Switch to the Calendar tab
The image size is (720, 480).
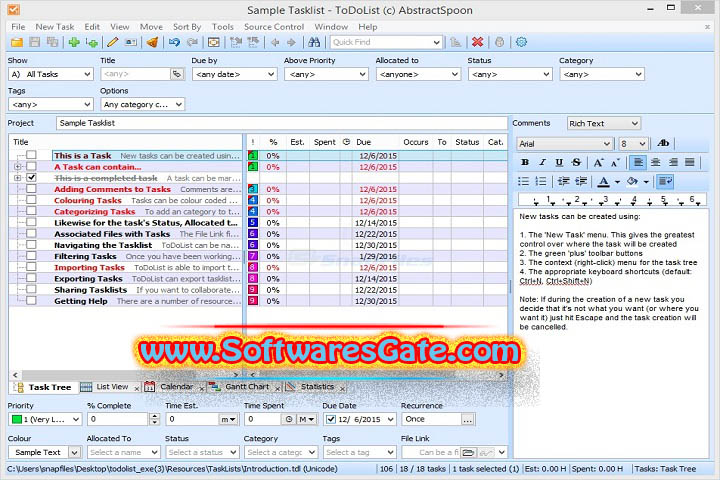point(176,387)
